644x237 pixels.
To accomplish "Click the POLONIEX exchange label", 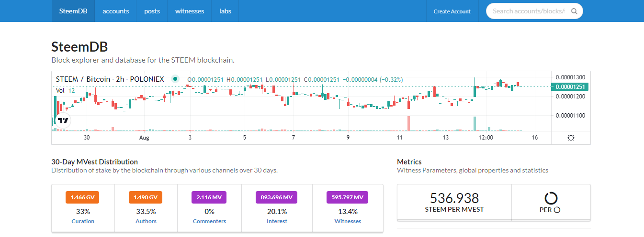I will pos(147,79).
